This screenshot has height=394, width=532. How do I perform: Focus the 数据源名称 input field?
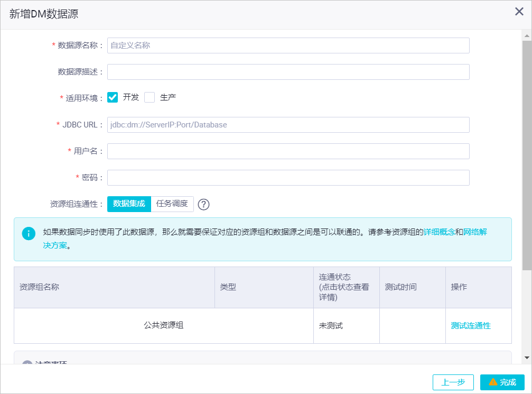click(x=288, y=45)
